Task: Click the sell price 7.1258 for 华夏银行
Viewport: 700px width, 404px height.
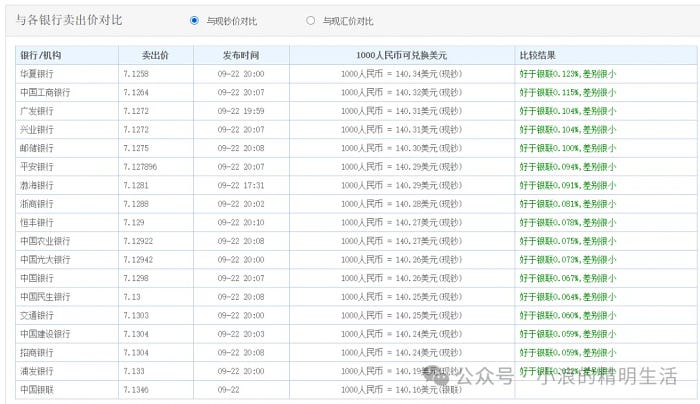Action: 136,74
